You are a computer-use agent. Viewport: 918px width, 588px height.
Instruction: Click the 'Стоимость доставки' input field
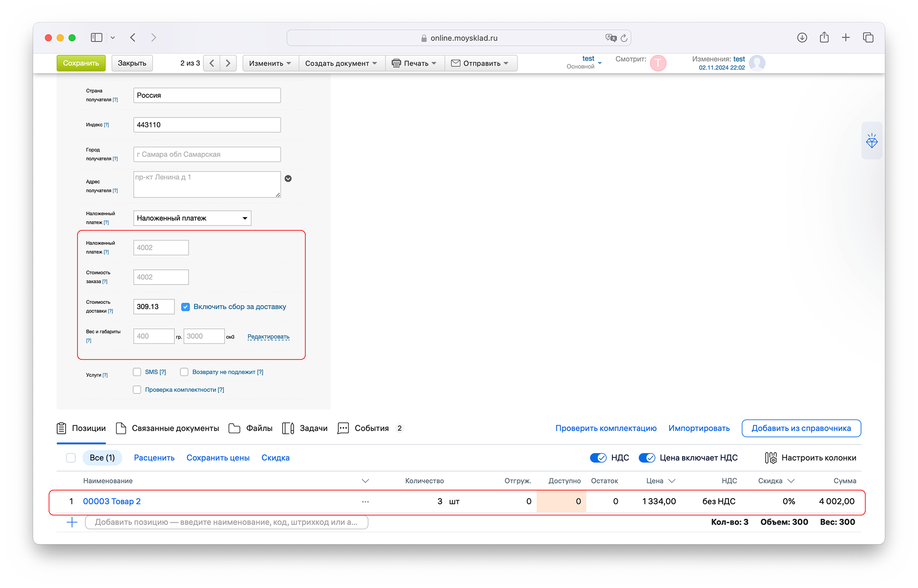153,307
